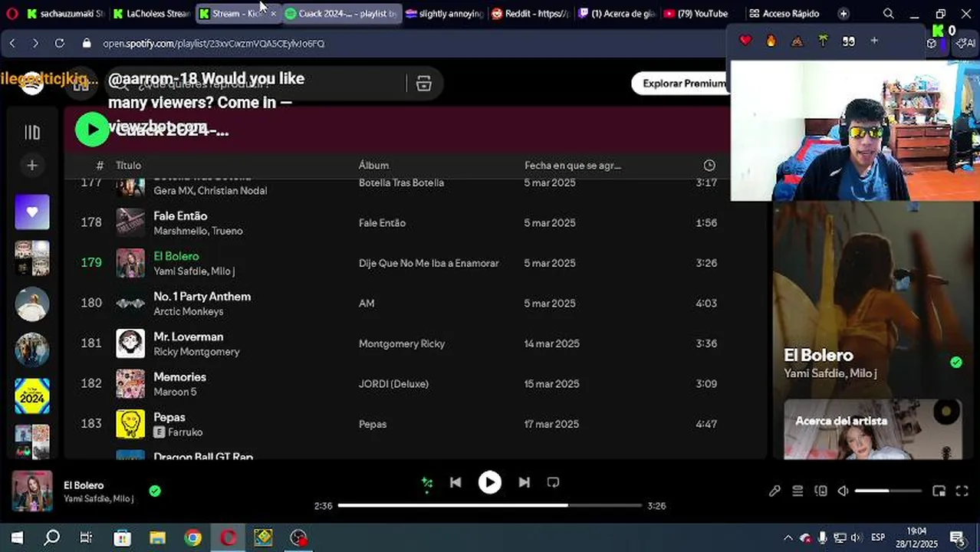The image size is (980, 552).
Task: Sort by duration clock icon header
Action: pyautogui.click(x=709, y=166)
